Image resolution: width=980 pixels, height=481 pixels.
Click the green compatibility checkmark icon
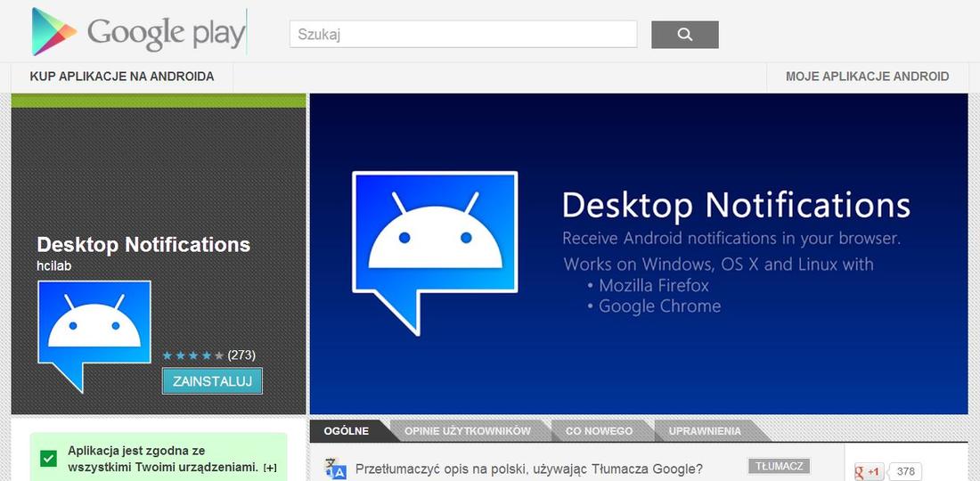[48, 459]
